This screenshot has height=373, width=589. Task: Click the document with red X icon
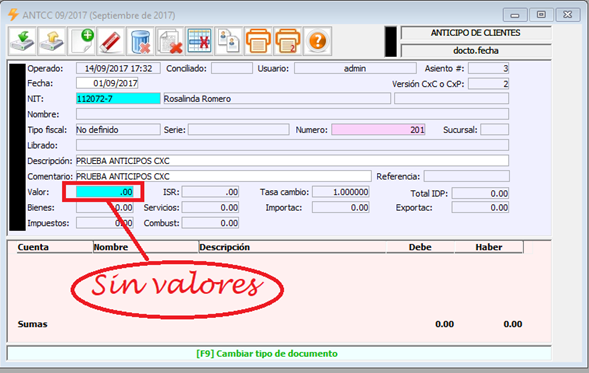coord(170,41)
